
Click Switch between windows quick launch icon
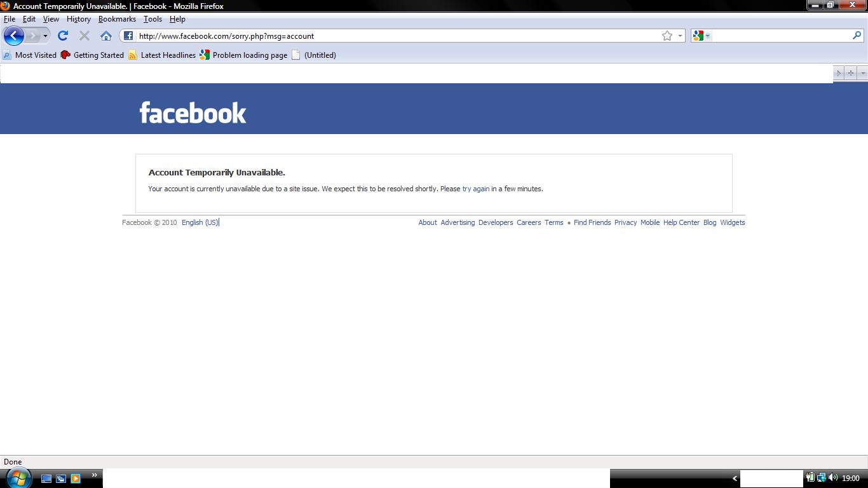[x=61, y=478]
